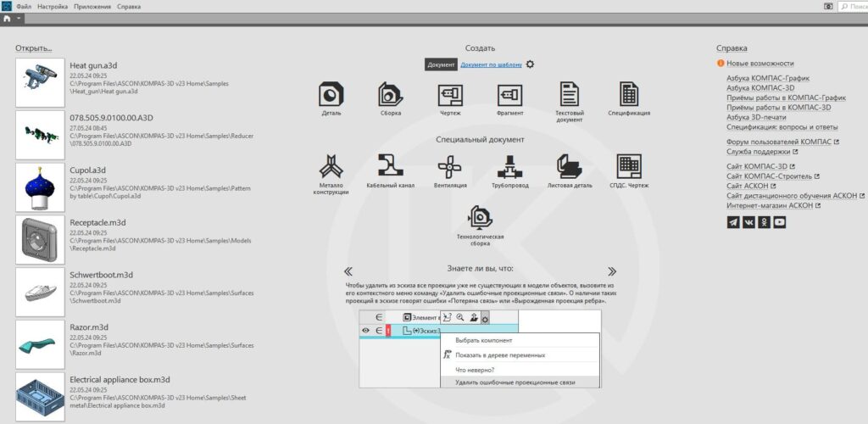Viewport: 868px width, 424px height.
Task: Open the Новые возможности link
Action: [x=760, y=64]
